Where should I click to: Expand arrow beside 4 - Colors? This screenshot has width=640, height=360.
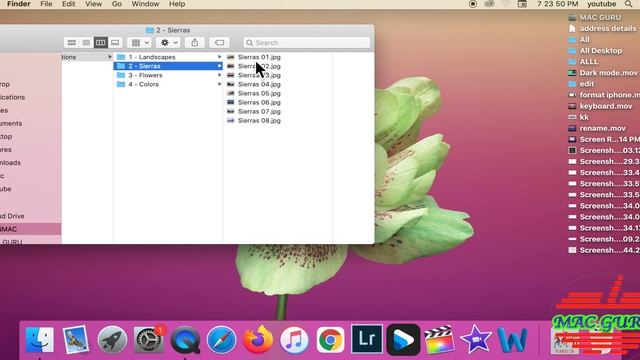pyautogui.click(x=220, y=84)
